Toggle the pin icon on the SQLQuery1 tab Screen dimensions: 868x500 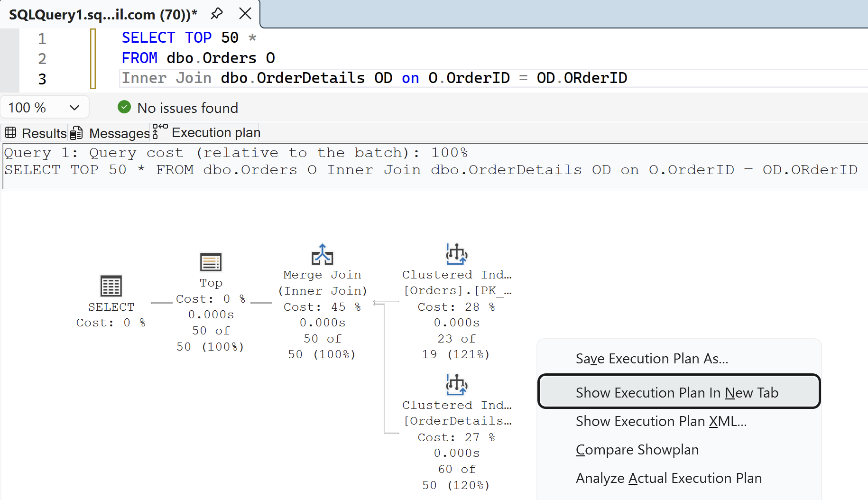[x=217, y=14]
